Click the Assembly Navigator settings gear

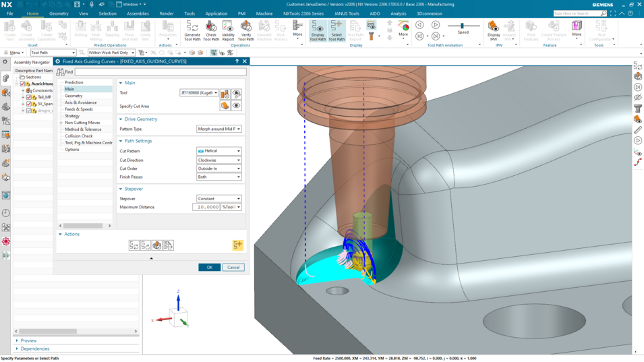(5, 62)
